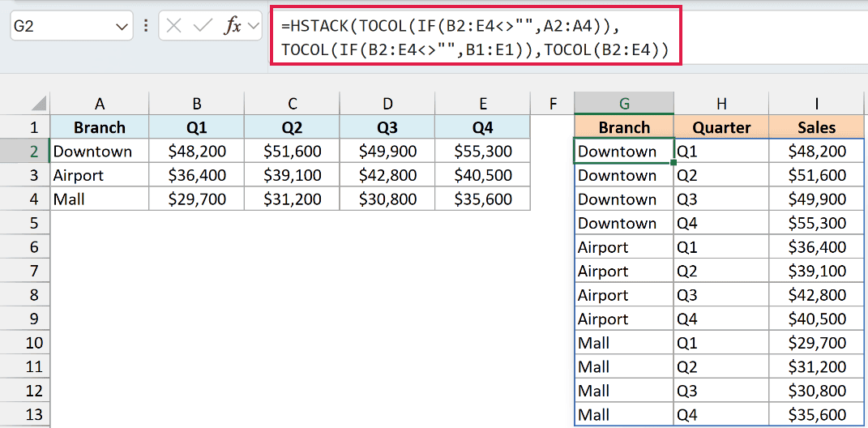868x428 pixels.
Task: Click the three-dot formula bar handle
Action: 146,26
